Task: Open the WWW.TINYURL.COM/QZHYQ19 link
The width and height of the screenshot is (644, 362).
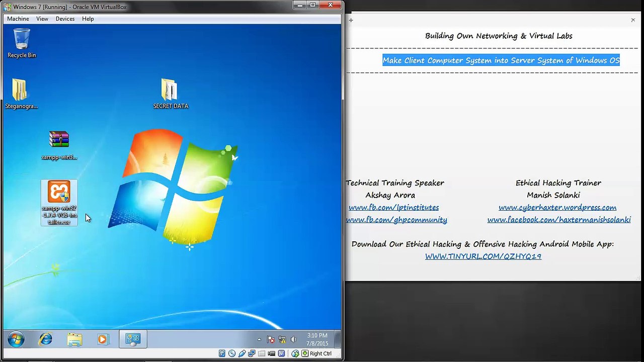Action: pyautogui.click(x=483, y=256)
